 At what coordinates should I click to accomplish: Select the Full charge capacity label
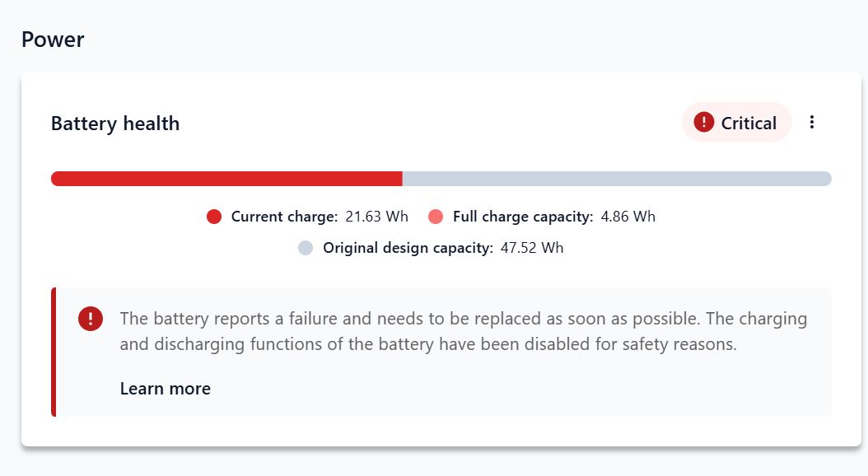(x=523, y=217)
